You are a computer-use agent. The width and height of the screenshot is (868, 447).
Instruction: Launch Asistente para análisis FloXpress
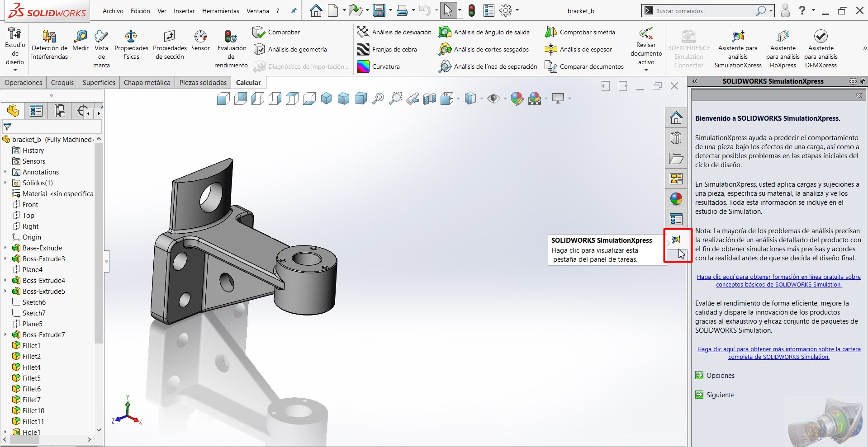pyautogui.click(x=783, y=49)
